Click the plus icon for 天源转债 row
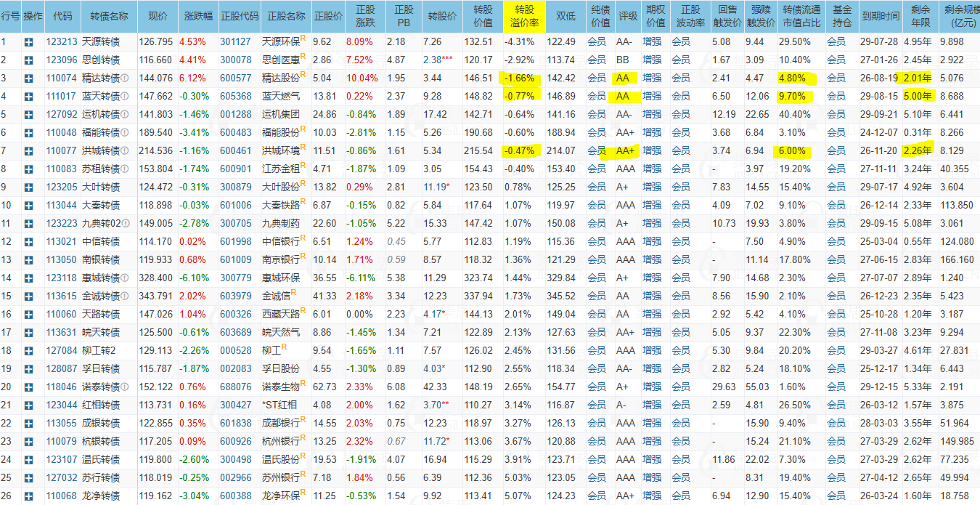Image resolution: width=980 pixels, height=505 pixels. [x=28, y=42]
